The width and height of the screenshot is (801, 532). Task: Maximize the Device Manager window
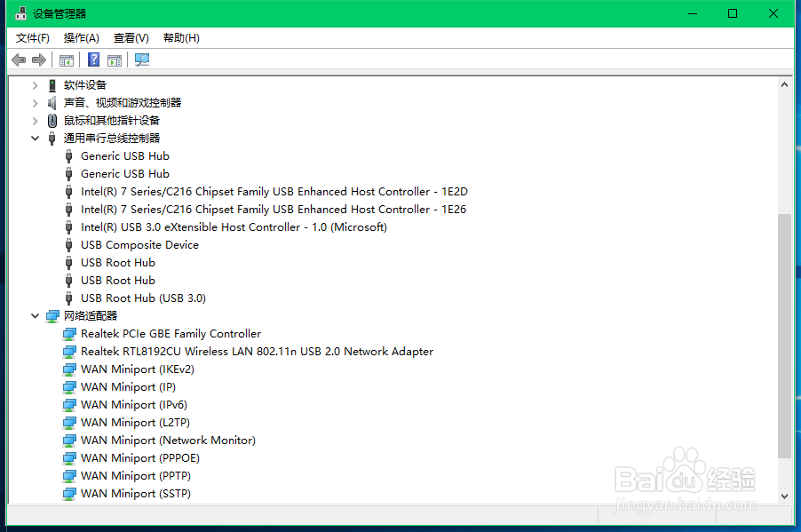(x=733, y=14)
